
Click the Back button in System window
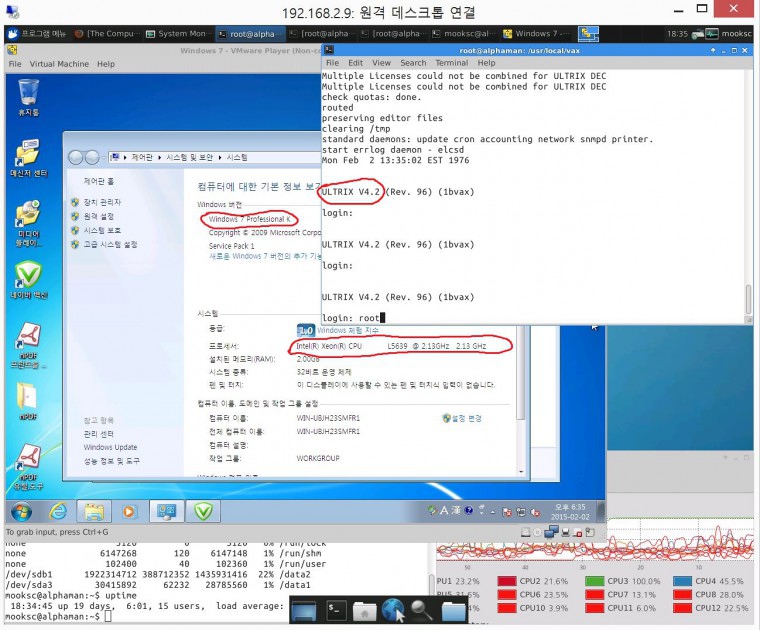pos(75,157)
